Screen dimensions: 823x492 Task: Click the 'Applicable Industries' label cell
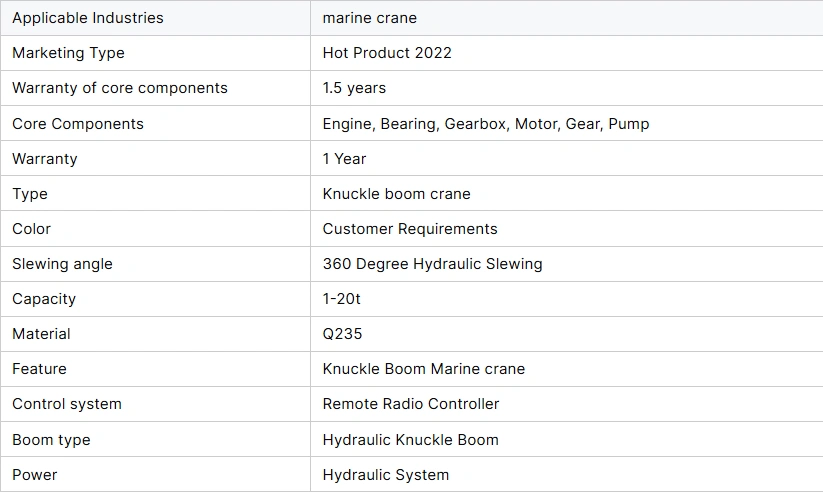coord(88,18)
